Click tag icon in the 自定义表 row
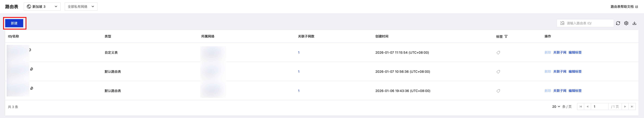The image size is (644, 118). [498, 53]
